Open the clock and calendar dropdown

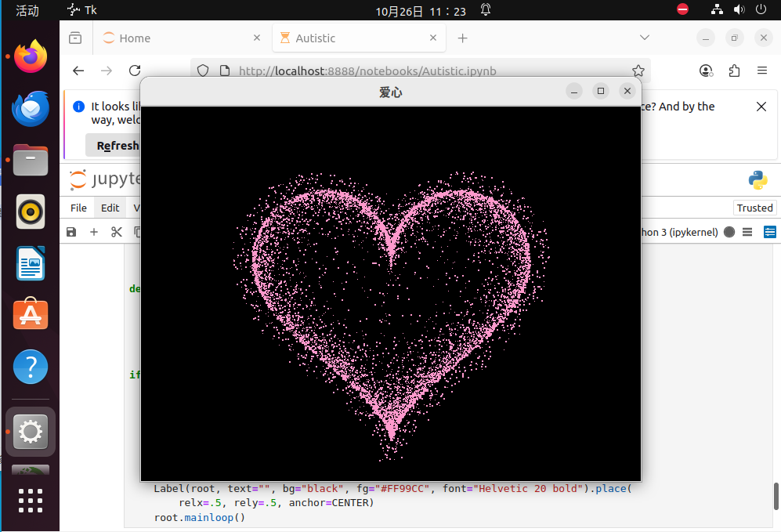point(421,11)
